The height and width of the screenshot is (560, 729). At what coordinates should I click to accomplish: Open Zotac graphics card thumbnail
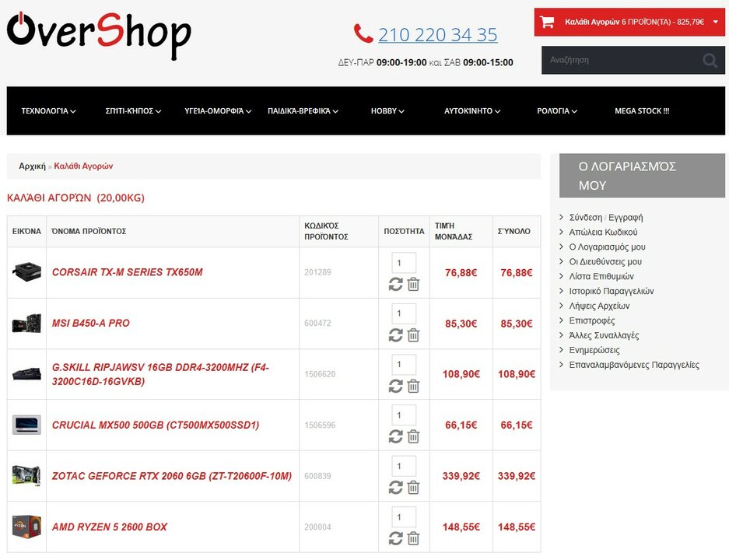[x=26, y=476]
